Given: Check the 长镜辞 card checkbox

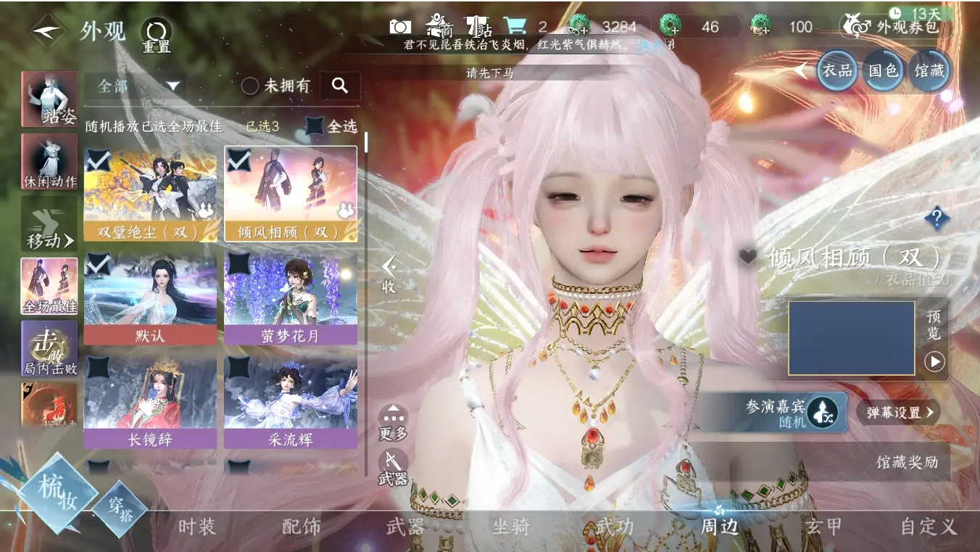Looking at the screenshot, I should 98,368.
